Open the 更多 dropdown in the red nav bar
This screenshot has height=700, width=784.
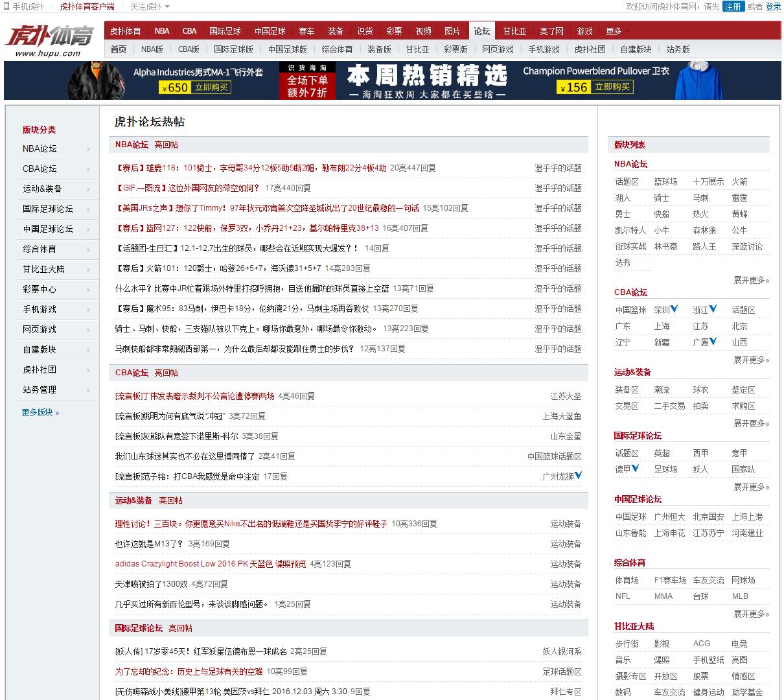point(617,31)
